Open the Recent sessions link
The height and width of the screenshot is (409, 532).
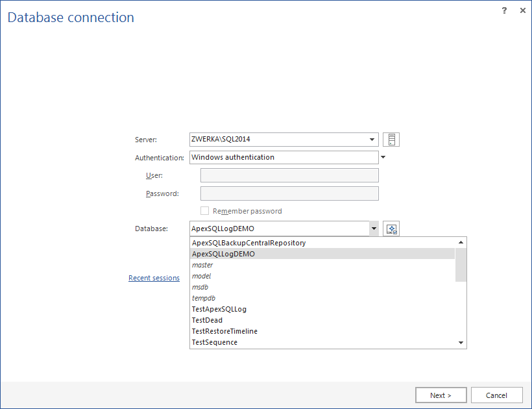click(154, 278)
